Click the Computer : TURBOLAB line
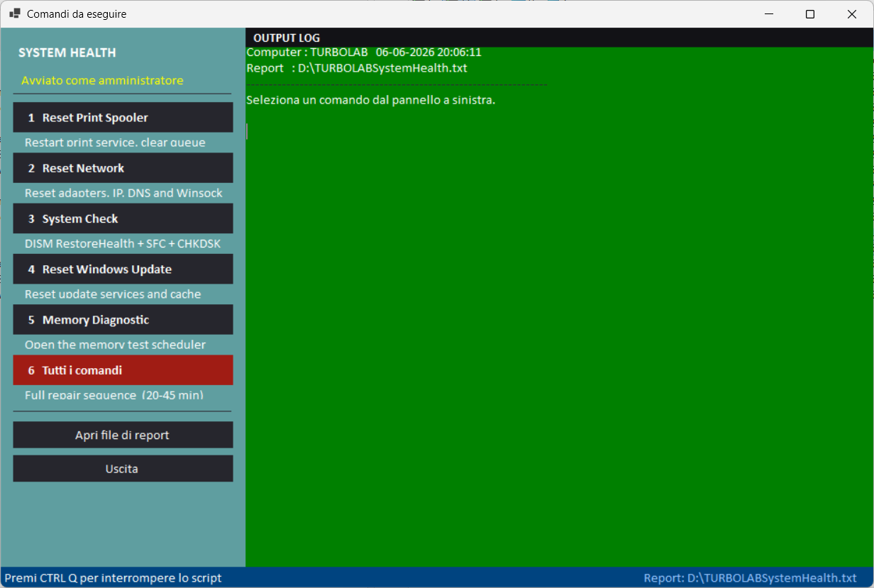This screenshot has width=874, height=588. click(x=364, y=52)
